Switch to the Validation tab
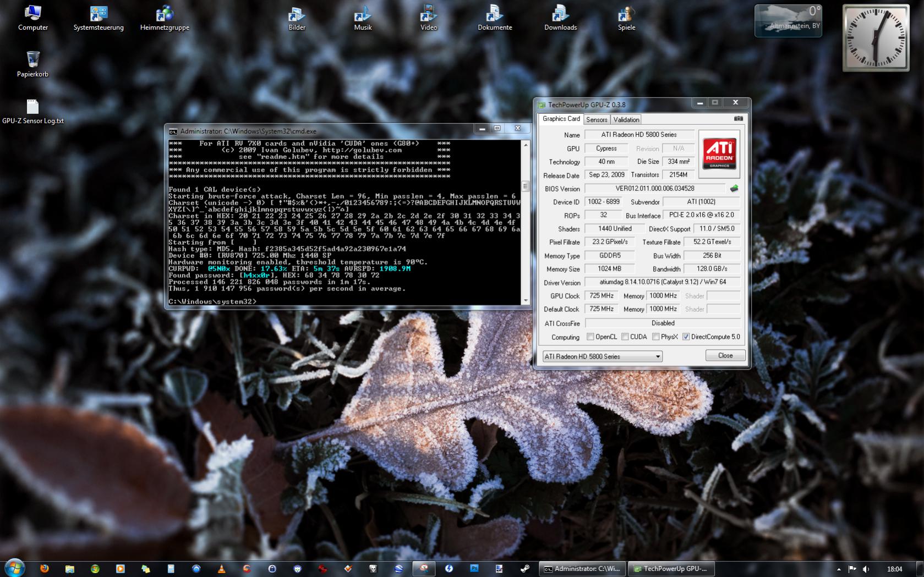 point(626,119)
